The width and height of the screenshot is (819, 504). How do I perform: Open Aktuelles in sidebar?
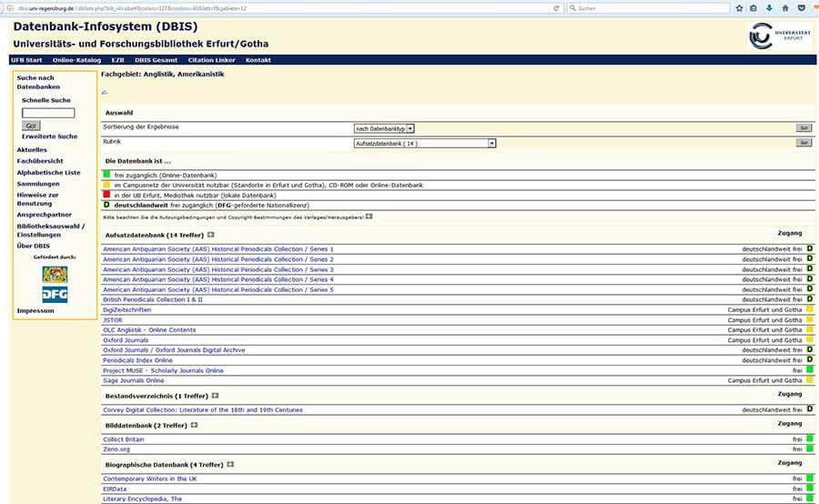32,150
